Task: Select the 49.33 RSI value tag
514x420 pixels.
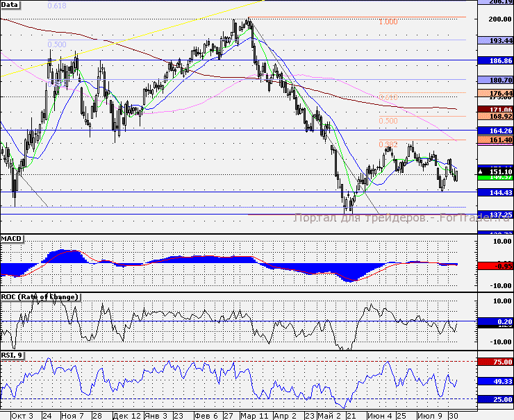Action: click(x=500, y=382)
